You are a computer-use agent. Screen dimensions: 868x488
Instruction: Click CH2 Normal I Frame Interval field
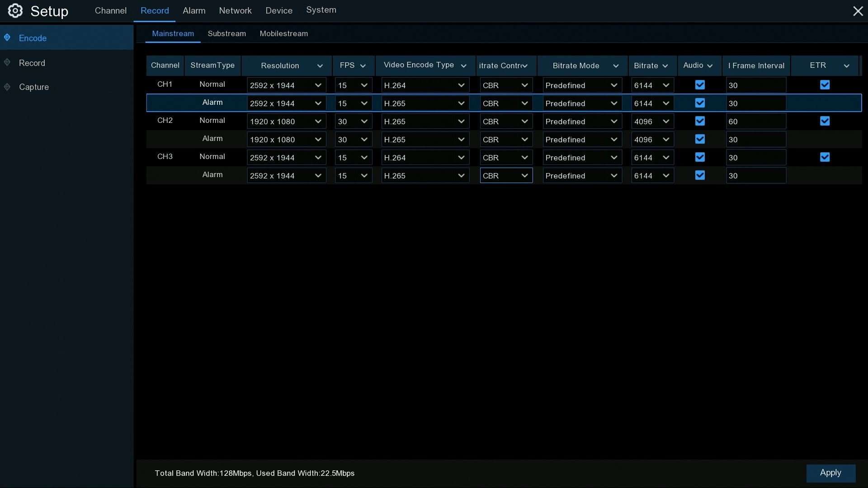[x=755, y=122]
